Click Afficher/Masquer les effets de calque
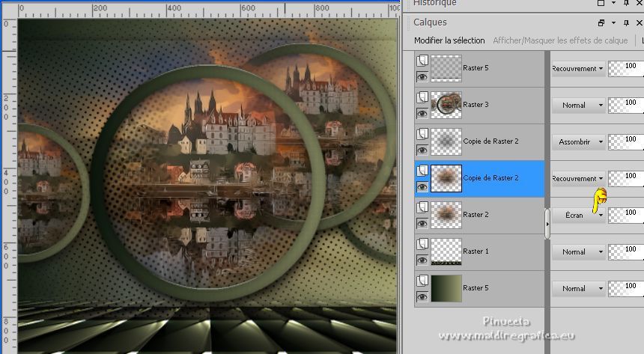Screen dimensions: 644x354 coord(560,40)
